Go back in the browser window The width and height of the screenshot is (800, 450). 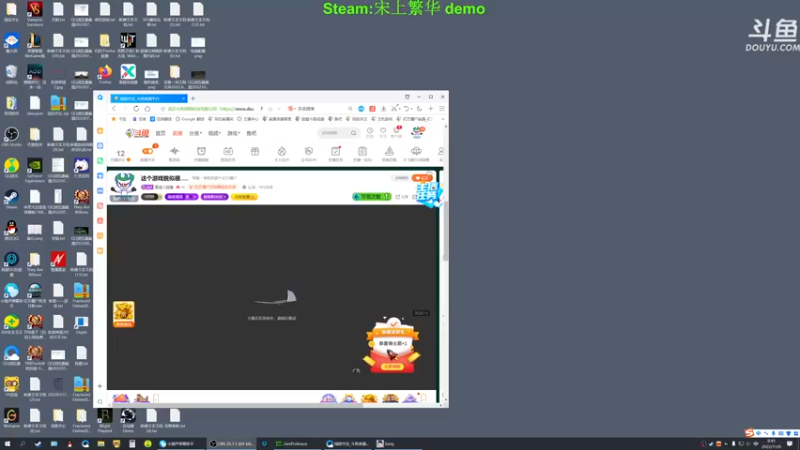[114, 109]
